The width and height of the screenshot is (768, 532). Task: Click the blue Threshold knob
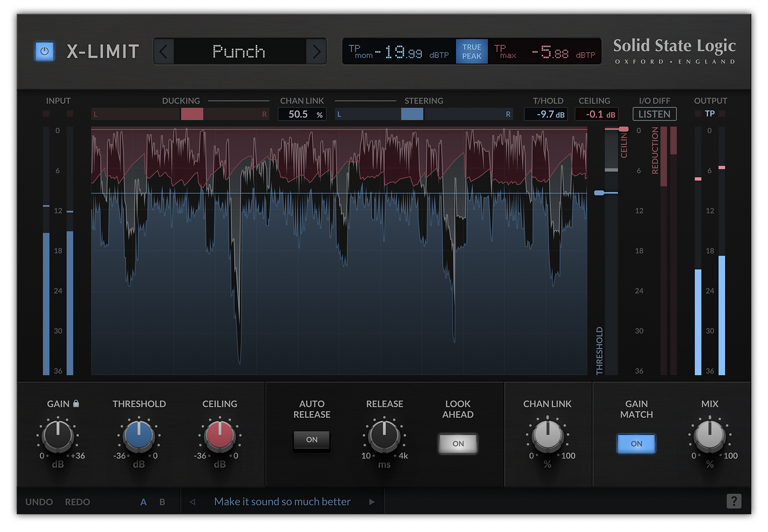click(139, 435)
